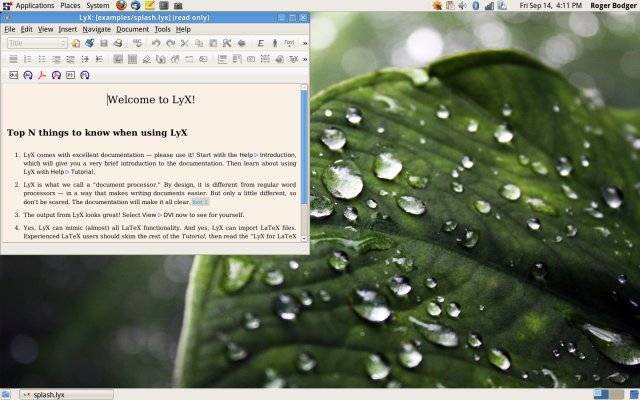Click the document scrollbar down arrow

pos(304,238)
